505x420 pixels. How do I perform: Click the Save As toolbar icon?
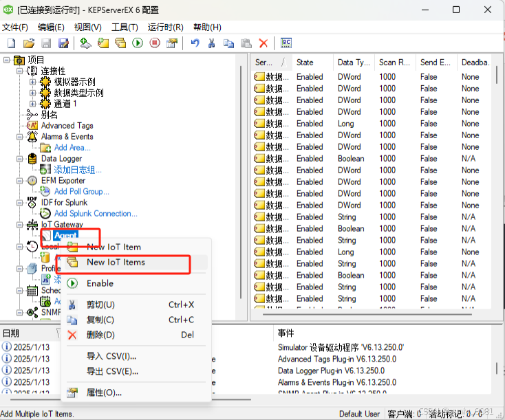click(x=63, y=43)
